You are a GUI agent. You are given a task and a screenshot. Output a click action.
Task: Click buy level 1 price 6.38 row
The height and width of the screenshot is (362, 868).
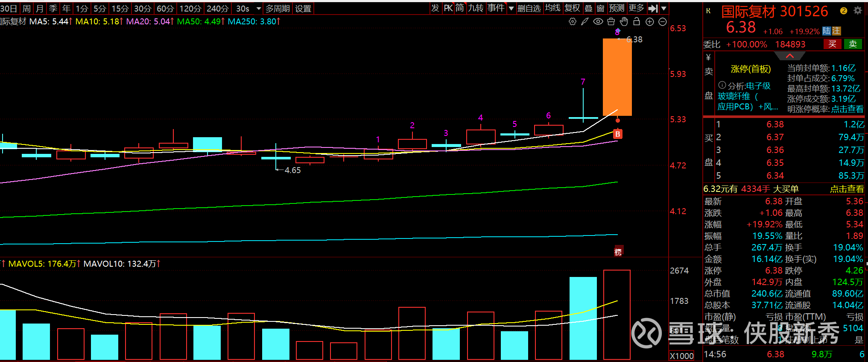pyautogui.click(x=789, y=124)
